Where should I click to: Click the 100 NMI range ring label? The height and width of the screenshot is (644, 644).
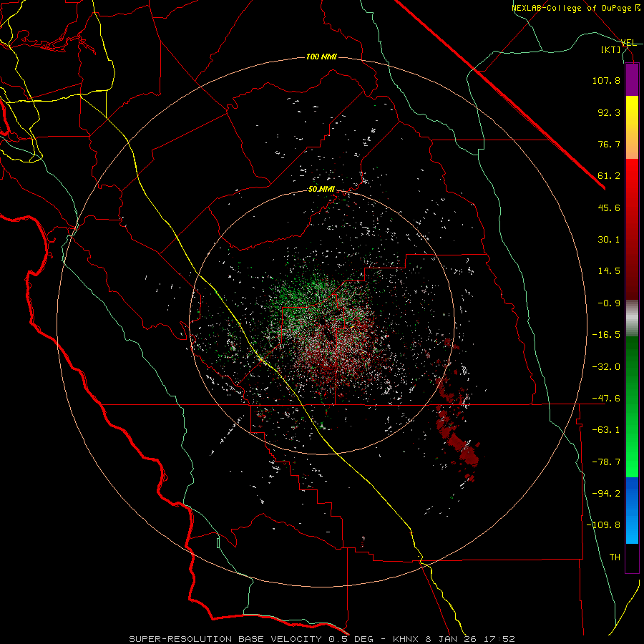click(x=321, y=57)
